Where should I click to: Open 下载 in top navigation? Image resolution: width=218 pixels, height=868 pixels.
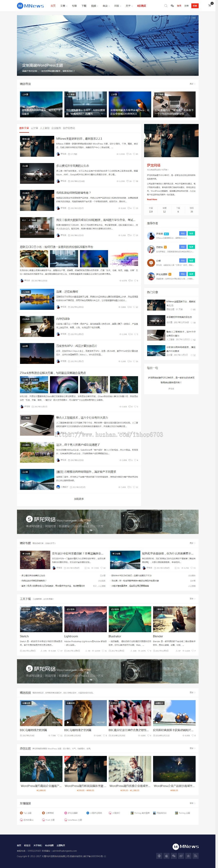point(84,6)
